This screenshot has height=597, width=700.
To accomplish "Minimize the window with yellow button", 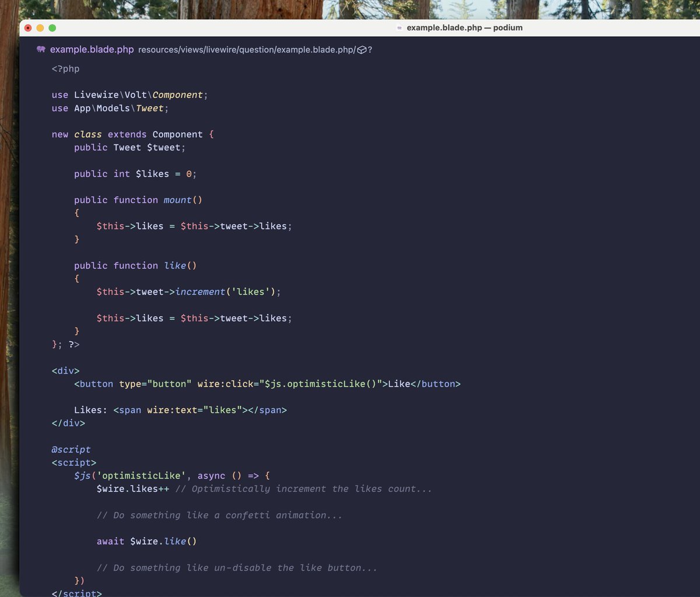I will 40,27.
